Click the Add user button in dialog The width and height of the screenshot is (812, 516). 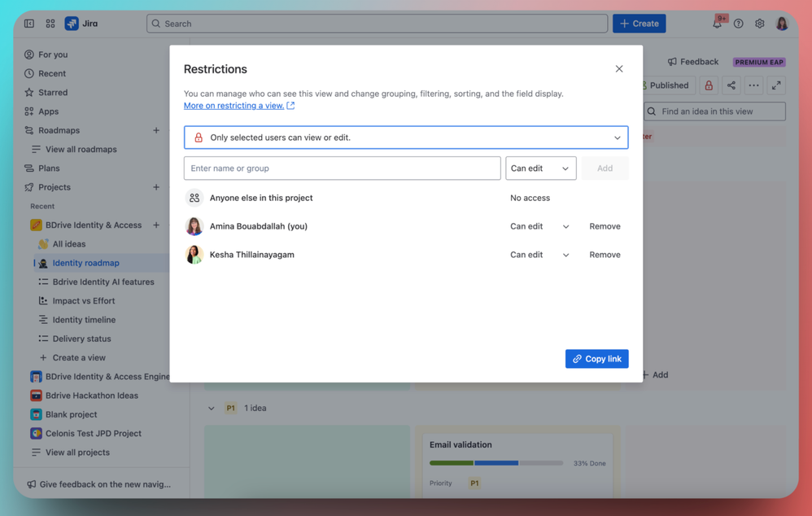coord(605,168)
